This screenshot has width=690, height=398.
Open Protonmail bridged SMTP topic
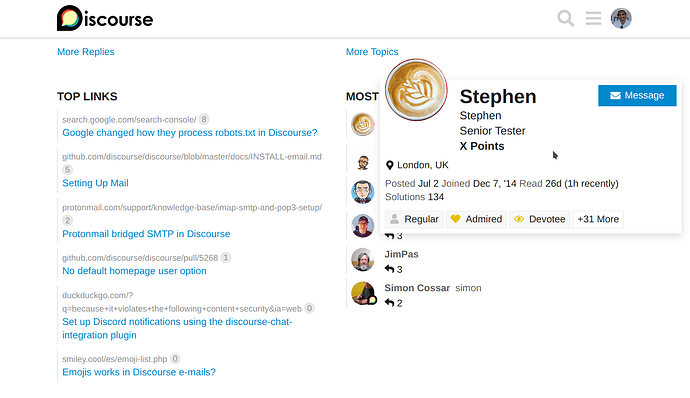146,234
